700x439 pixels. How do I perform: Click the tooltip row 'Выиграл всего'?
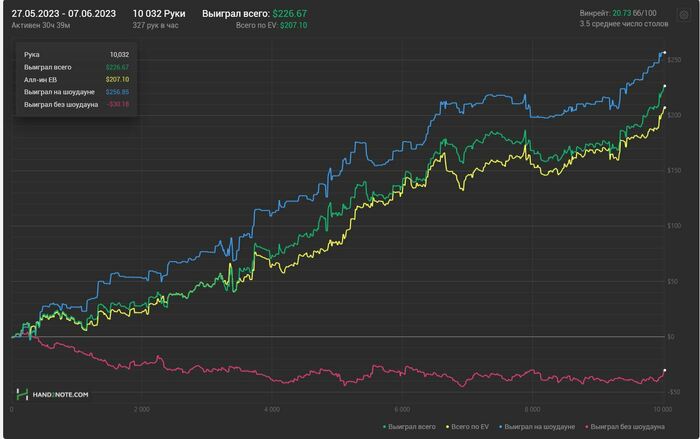[76, 67]
